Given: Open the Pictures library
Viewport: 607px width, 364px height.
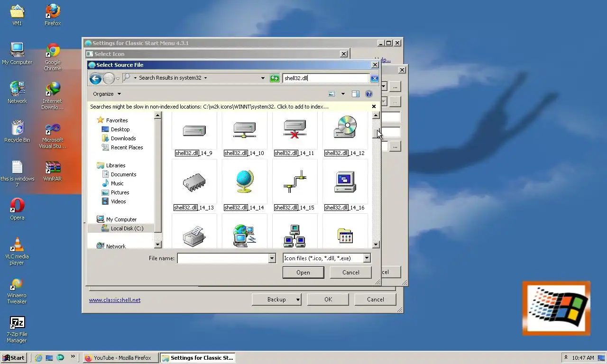Looking at the screenshot, I should tap(120, 192).
